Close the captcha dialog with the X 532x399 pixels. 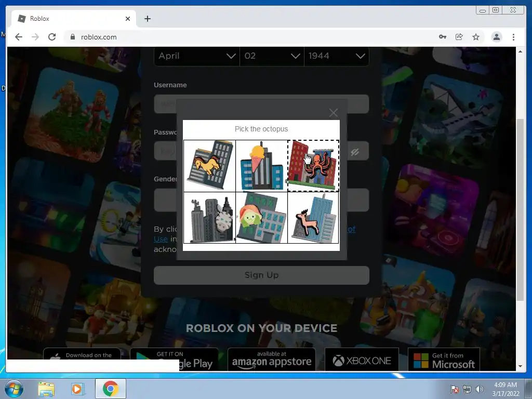[333, 113]
